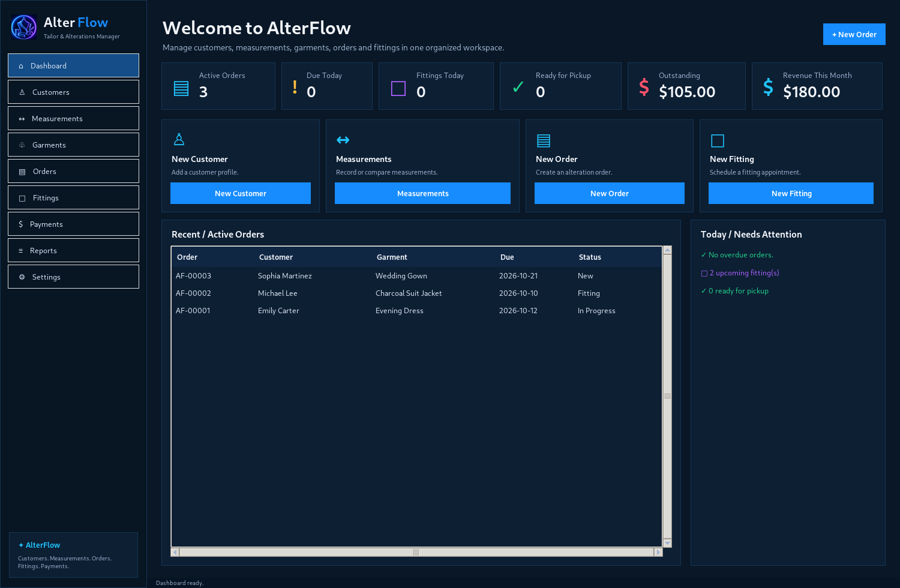Screen dimensions: 900x588
Task: Click the Active Orders list icon
Action: click(x=181, y=88)
